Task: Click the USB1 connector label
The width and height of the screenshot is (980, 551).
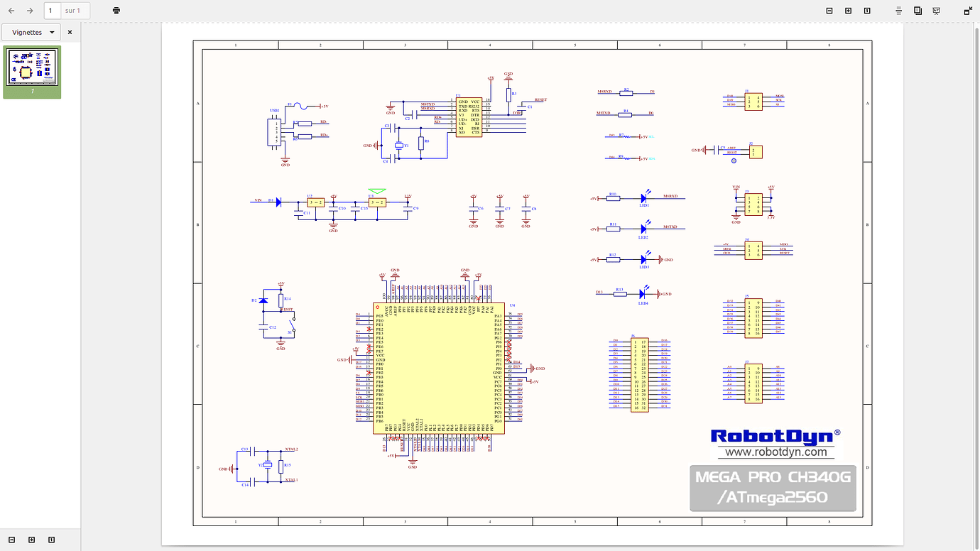Action: click(275, 111)
